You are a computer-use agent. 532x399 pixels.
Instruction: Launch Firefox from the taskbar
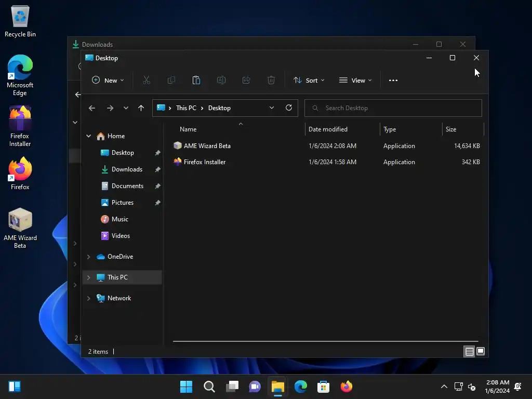pos(347,387)
